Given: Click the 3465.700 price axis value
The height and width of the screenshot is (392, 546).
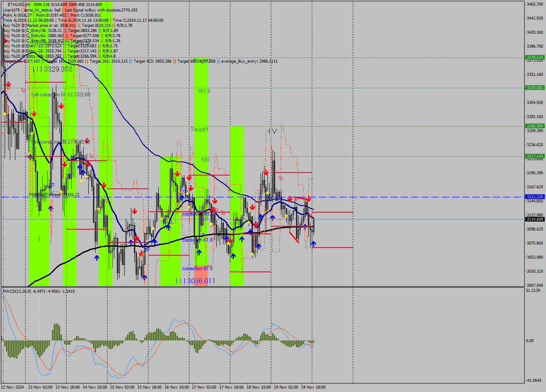Looking at the screenshot, I should [x=535, y=4].
